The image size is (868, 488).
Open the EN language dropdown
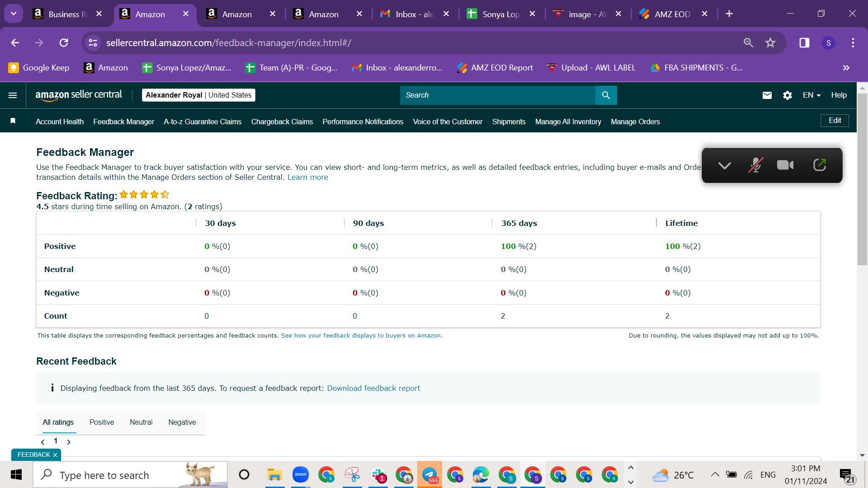pos(811,95)
